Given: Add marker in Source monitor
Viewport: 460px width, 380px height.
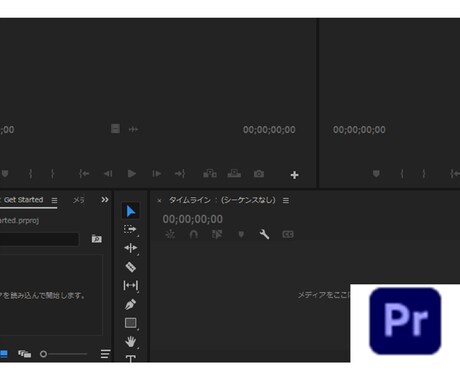Looking at the screenshot, I should [5, 174].
